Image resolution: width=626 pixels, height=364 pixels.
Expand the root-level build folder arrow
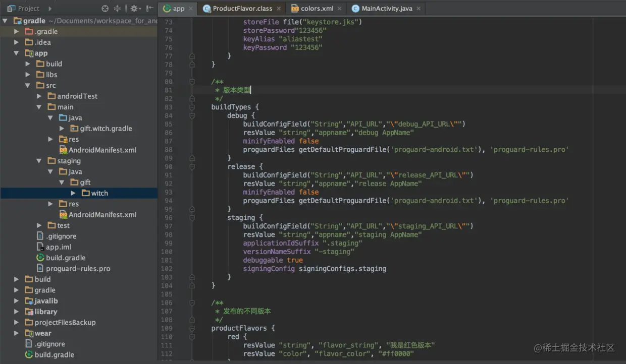[x=17, y=279]
